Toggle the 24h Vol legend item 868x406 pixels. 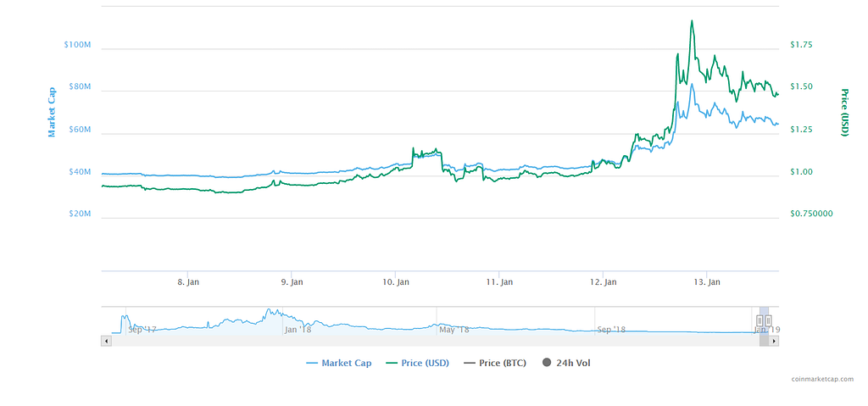(566, 364)
